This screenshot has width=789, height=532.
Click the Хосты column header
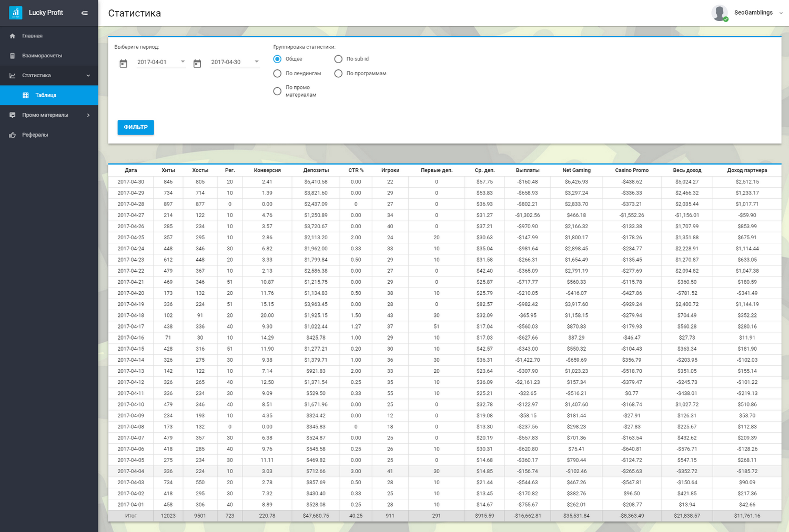click(200, 170)
